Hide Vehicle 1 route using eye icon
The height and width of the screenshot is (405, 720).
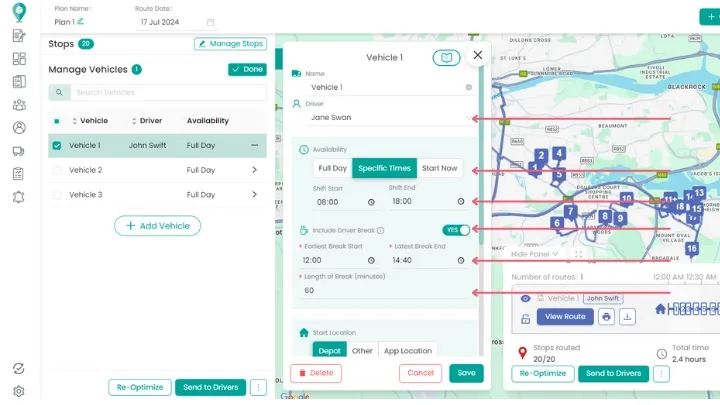(x=526, y=298)
